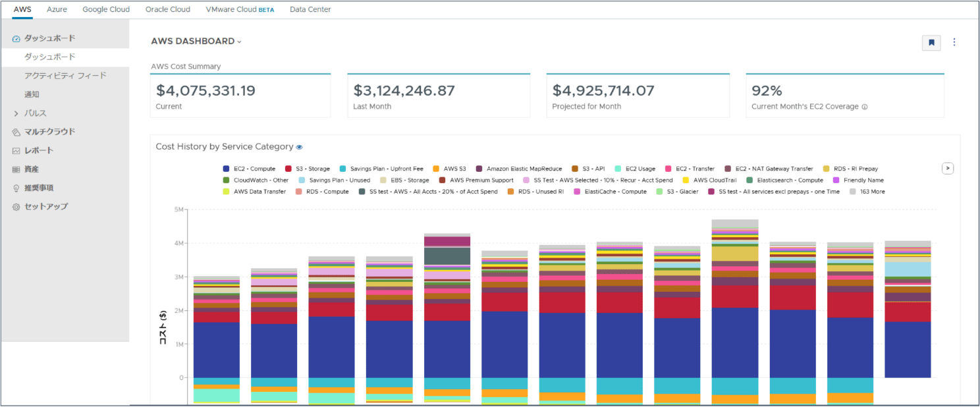
Task: Toggle the eye icon beside Cost History title
Action: point(300,148)
